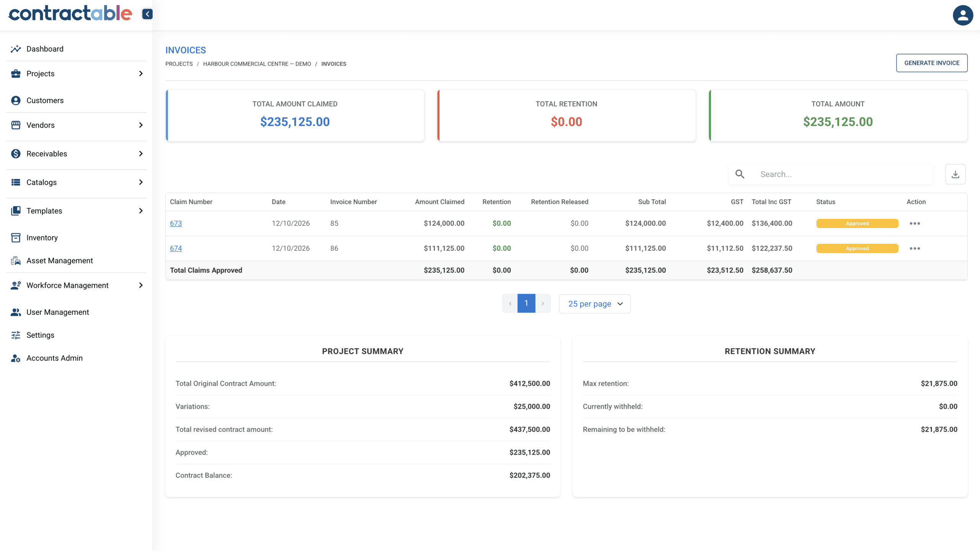Go to next page arrow

click(543, 303)
